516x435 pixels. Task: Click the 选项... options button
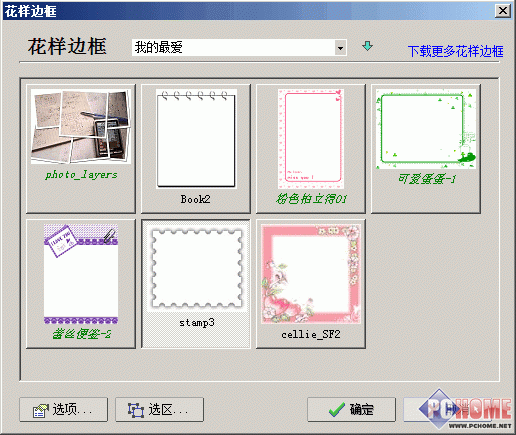point(64,410)
